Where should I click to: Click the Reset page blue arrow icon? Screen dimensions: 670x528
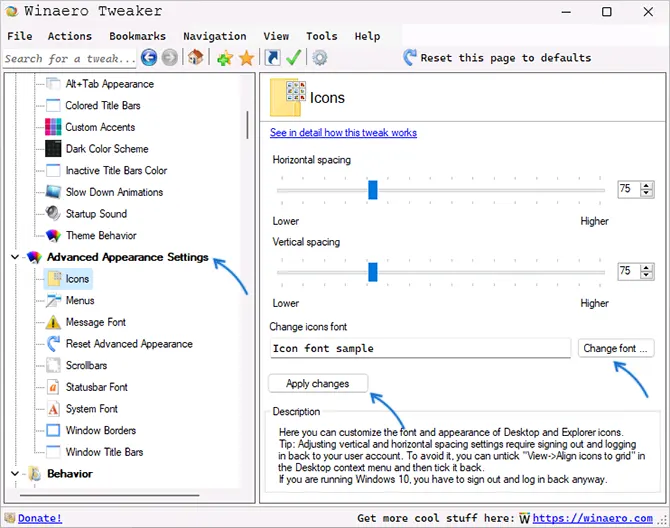point(410,57)
